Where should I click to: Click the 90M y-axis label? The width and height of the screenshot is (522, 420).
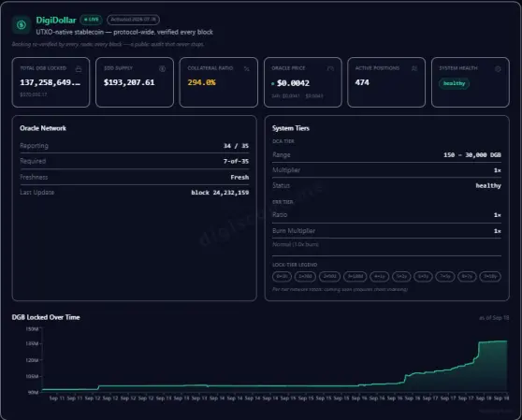point(34,392)
